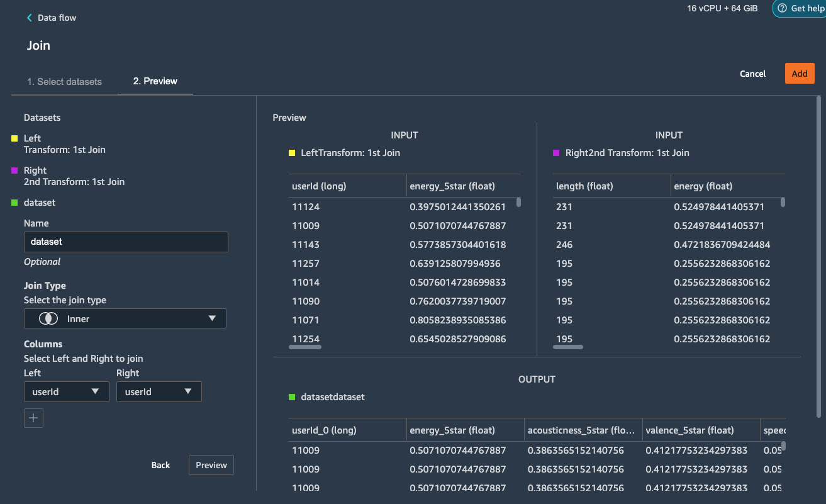Click the energy_5star (float) header in the left input table
The image size is (826, 504).
[x=452, y=186]
